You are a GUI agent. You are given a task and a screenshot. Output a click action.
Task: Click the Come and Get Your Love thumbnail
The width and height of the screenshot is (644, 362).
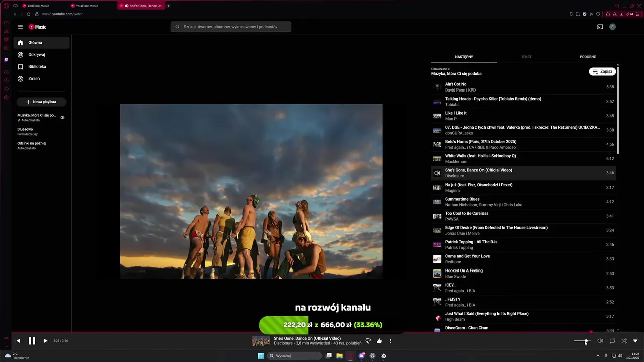437,259
